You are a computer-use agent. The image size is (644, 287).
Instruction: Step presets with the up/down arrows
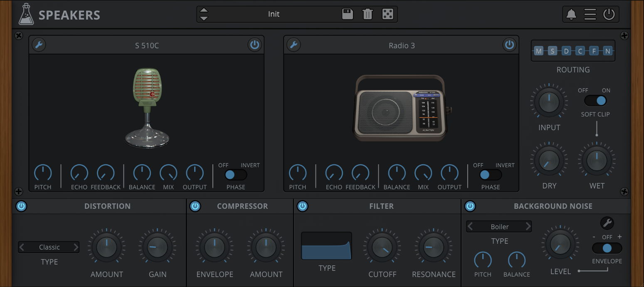(x=204, y=14)
